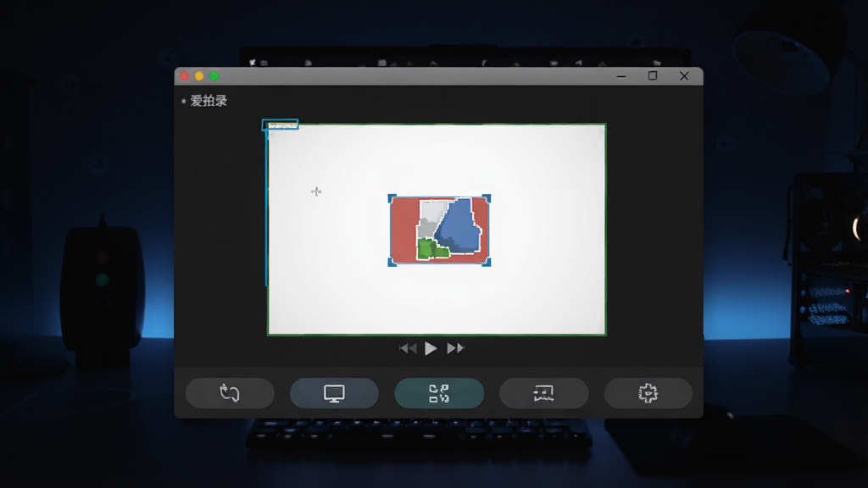Viewport: 868px width, 488px height.
Task: Click the bottom-left corner handle of the selected image
Action: [392, 262]
